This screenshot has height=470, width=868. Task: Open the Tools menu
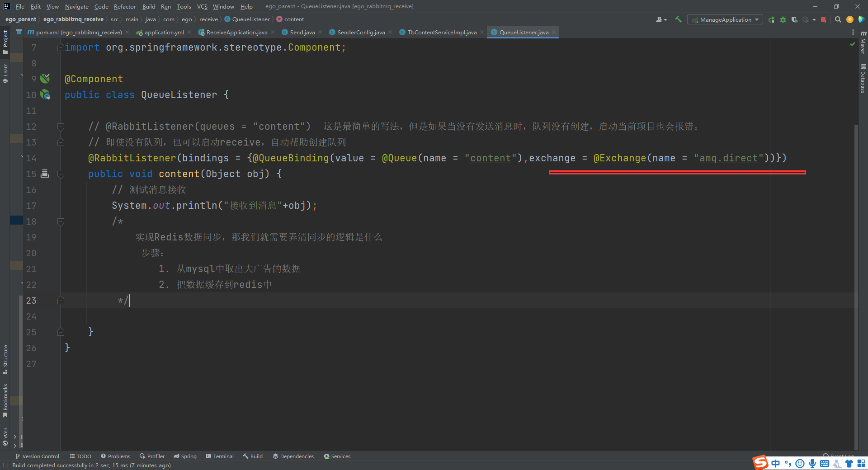click(184, 6)
